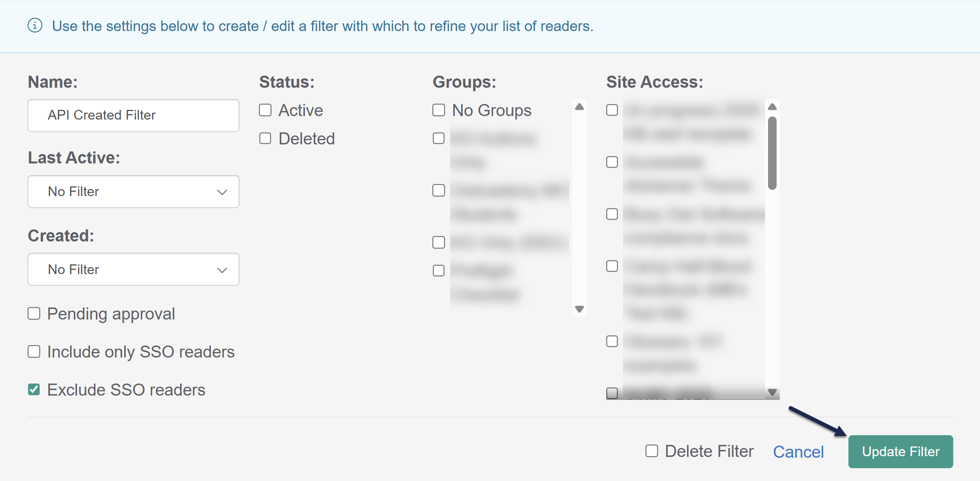Uncheck Exclude SSO readers
Viewport: 980px width, 481px height.
34,389
